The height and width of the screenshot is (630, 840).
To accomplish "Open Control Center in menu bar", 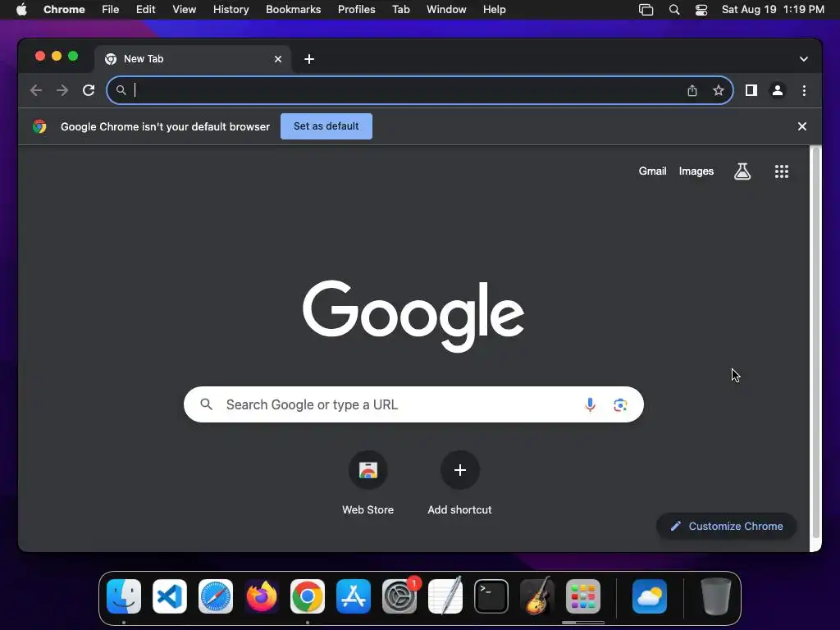I will click(701, 10).
